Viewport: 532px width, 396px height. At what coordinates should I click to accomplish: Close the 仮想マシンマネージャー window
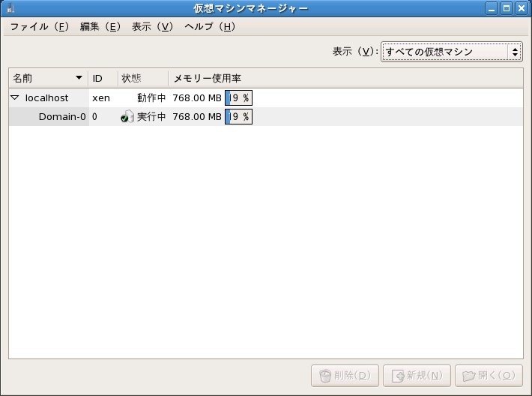[x=522, y=8]
